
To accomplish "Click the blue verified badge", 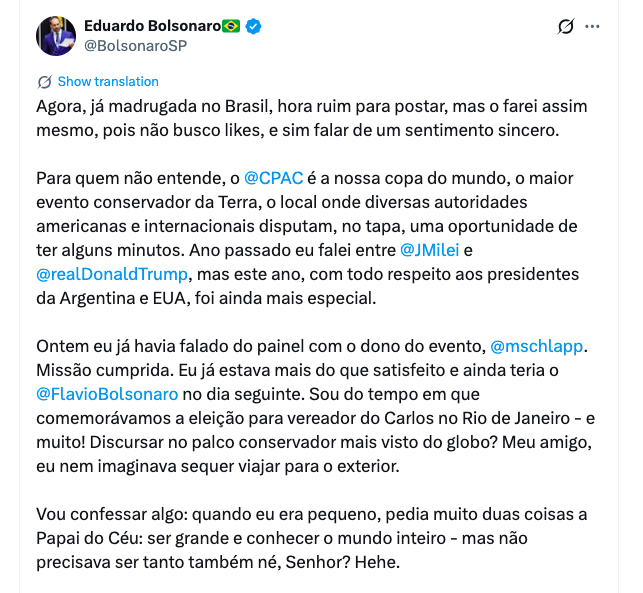I will click(254, 25).
